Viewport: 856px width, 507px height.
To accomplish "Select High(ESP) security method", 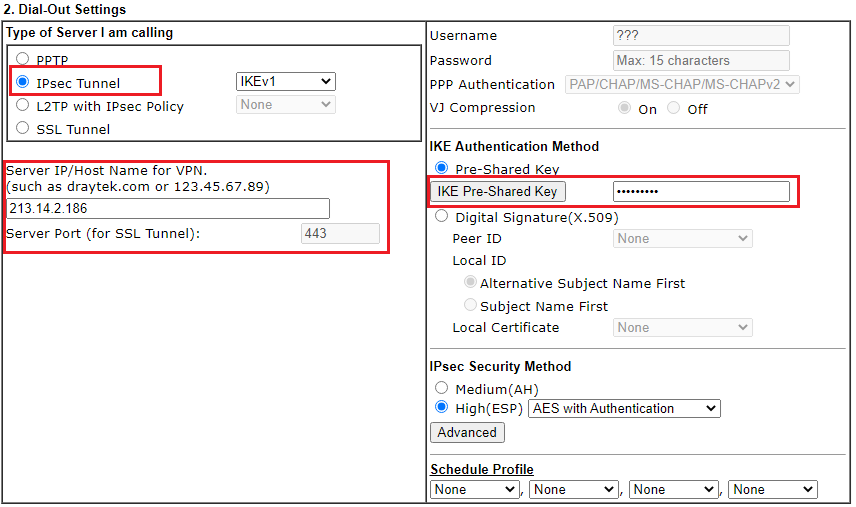I will point(441,408).
